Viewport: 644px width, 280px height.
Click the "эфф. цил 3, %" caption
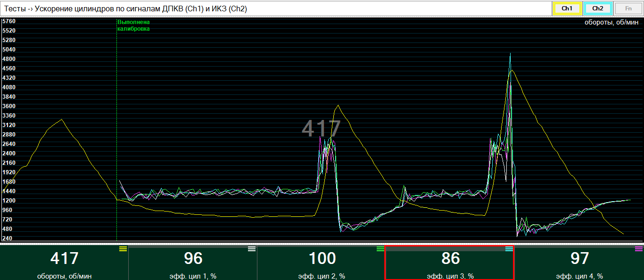click(450, 276)
